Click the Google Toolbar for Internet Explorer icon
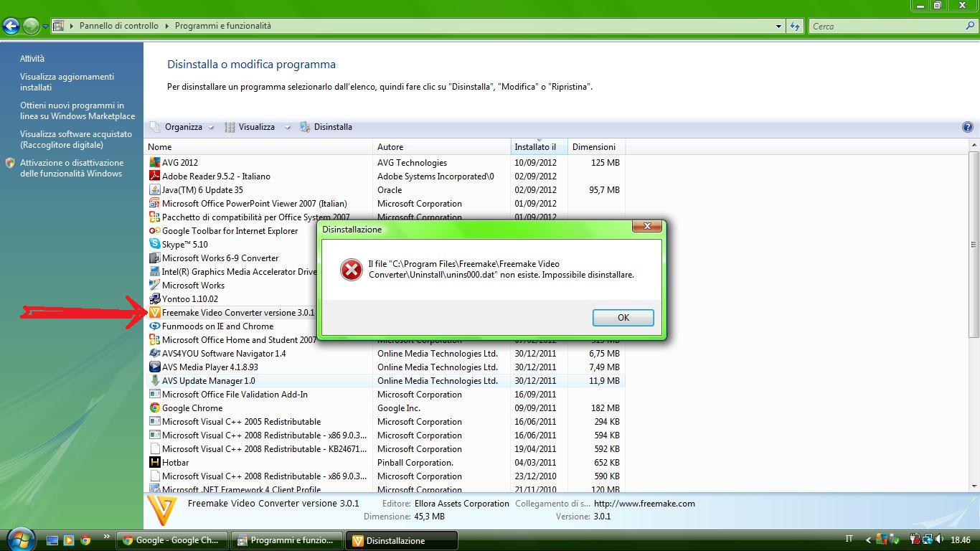This screenshot has width=980, height=551. (x=154, y=230)
